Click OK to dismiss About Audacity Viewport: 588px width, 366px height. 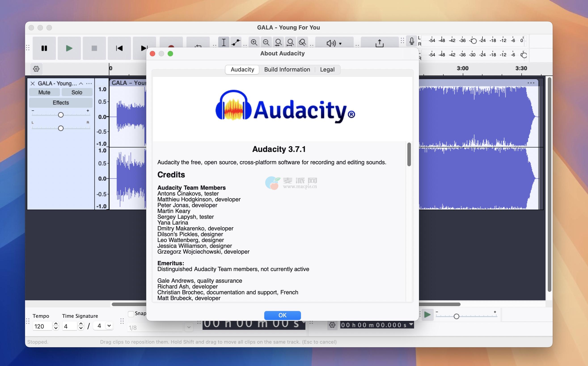282,315
